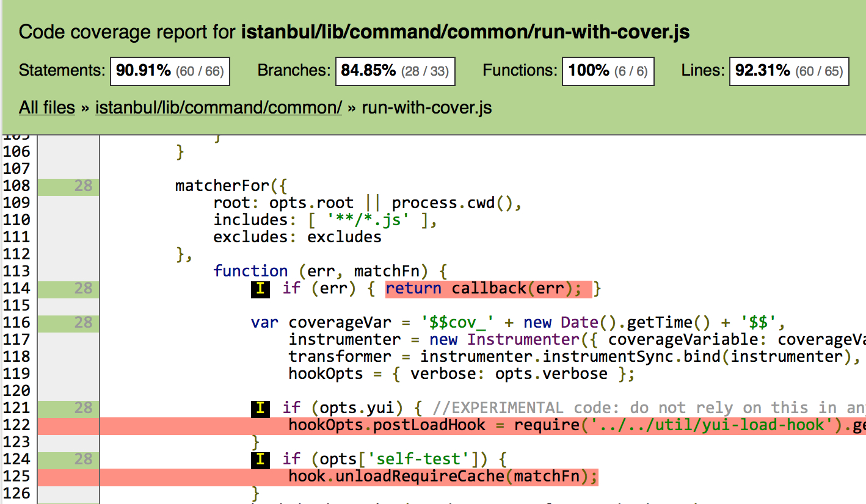Click the 'I' branch marker on line 114
This screenshot has height=504, width=866.
click(x=260, y=289)
